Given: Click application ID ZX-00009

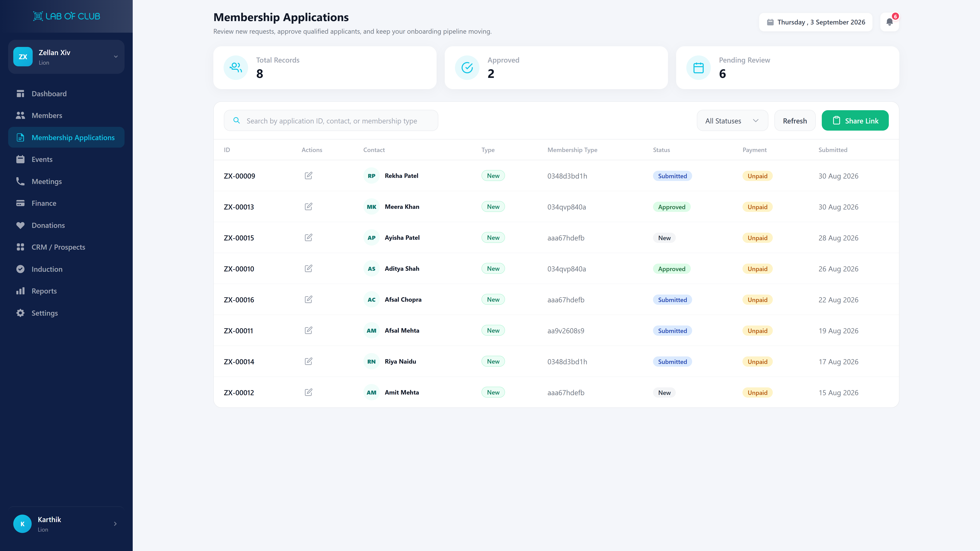Looking at the screenshot, I should pos(239,176).
